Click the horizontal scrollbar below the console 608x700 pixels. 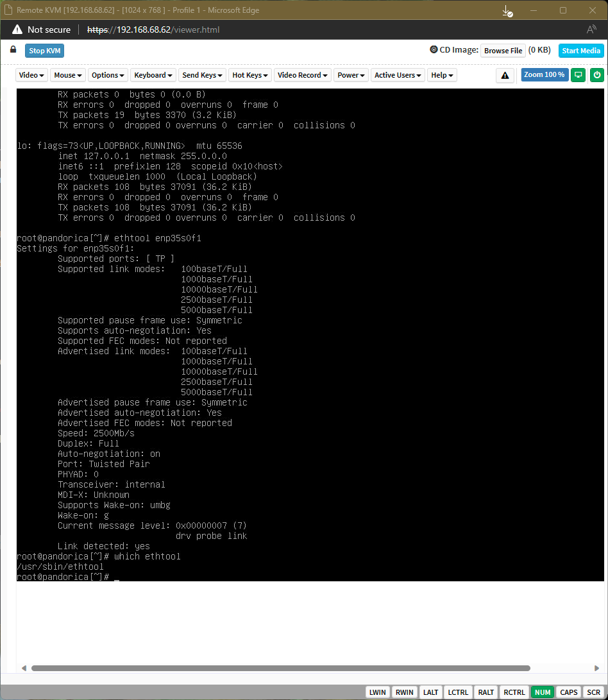(281, 669)
